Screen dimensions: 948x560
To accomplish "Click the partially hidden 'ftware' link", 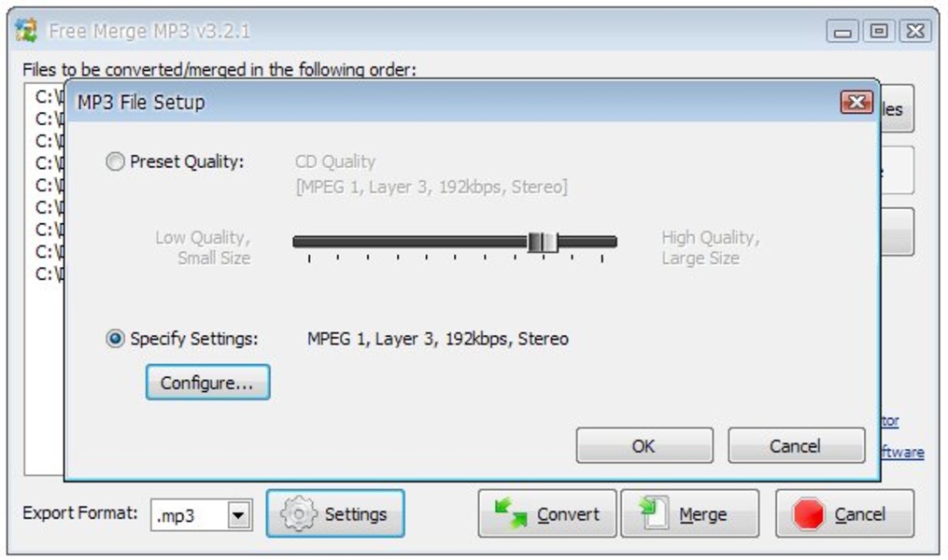I will (902, 453).
